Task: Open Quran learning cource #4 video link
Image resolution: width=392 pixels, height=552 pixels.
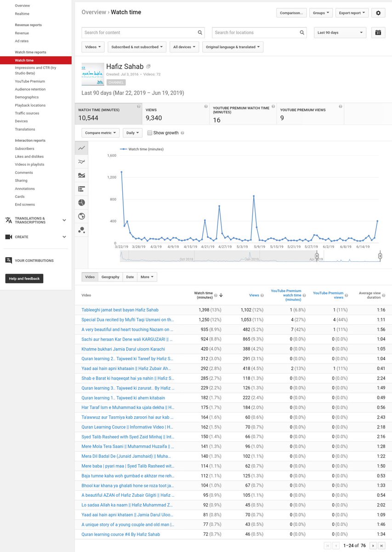Action: (121, 535)
